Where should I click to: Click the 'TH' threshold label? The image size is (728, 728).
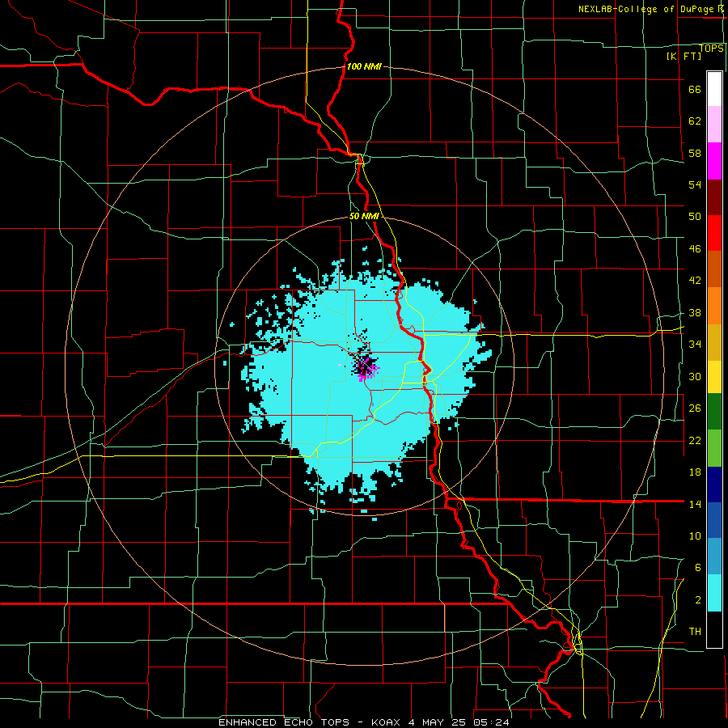click(695, 632)
